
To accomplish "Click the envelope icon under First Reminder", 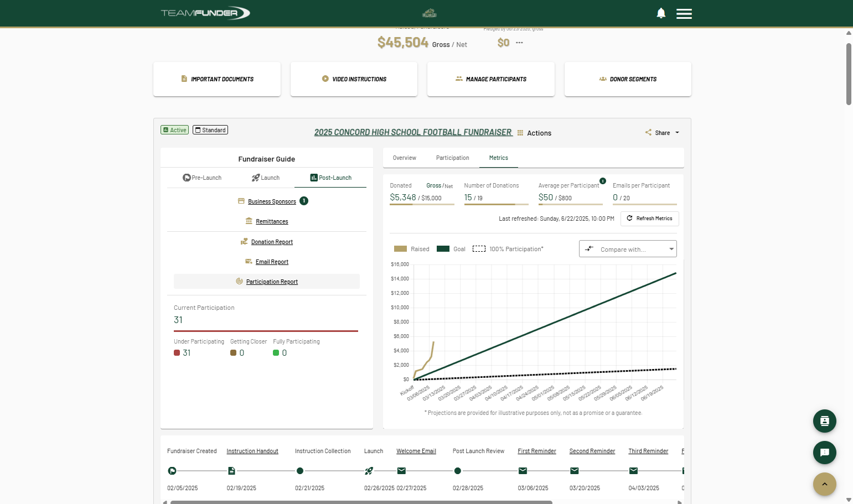I will click(523, 471).
